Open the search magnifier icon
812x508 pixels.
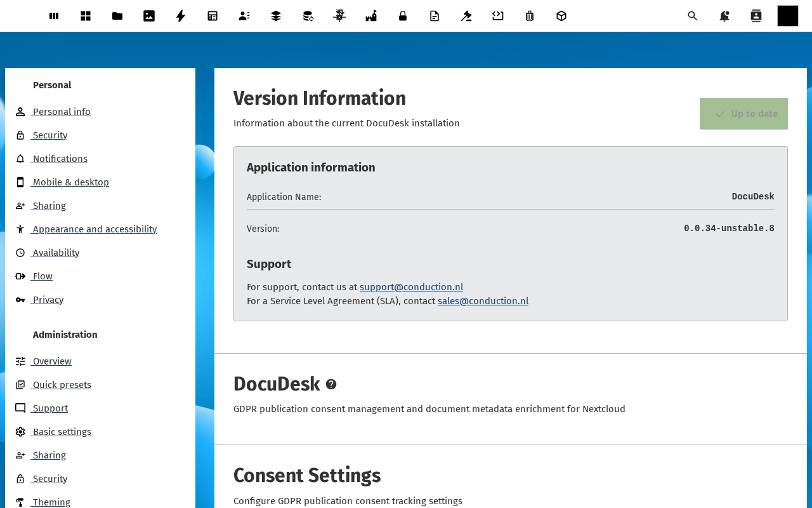click(693, 16)
